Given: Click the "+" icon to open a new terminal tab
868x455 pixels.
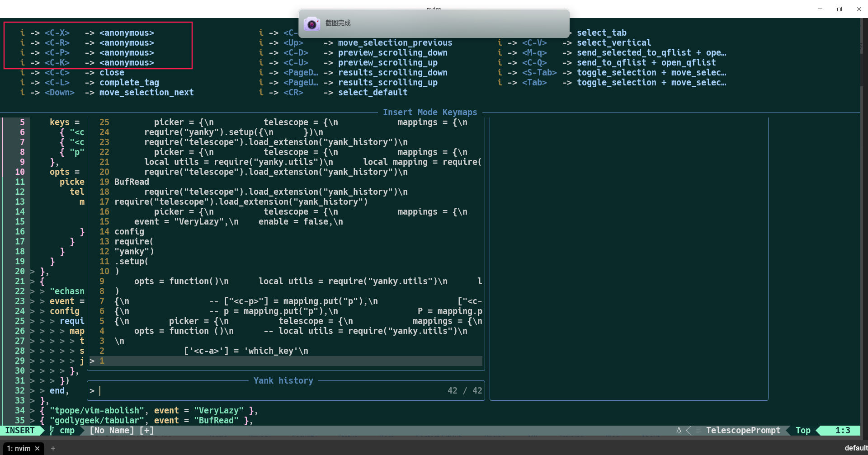Looking at the screenshot, I should 53,448.
